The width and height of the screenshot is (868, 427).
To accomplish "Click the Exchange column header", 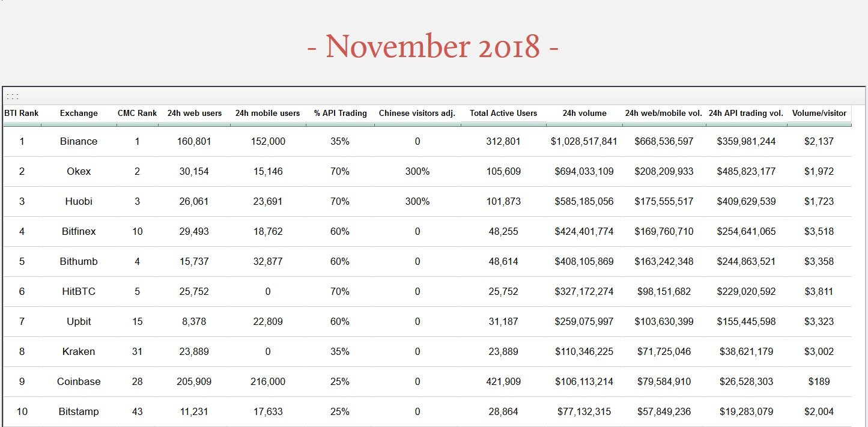I will click(79, 113).
